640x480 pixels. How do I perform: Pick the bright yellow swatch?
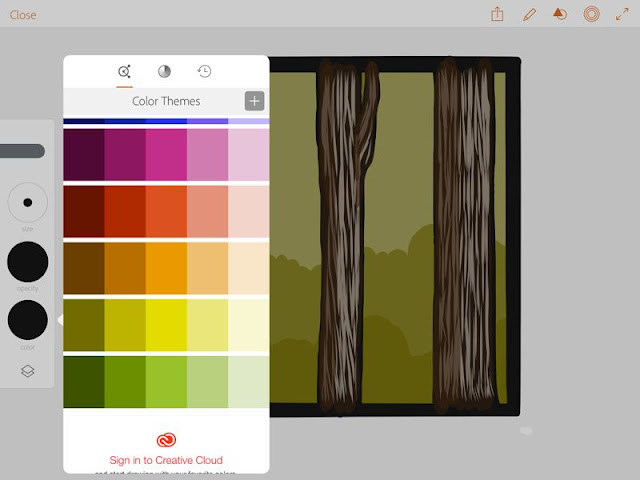166,325
